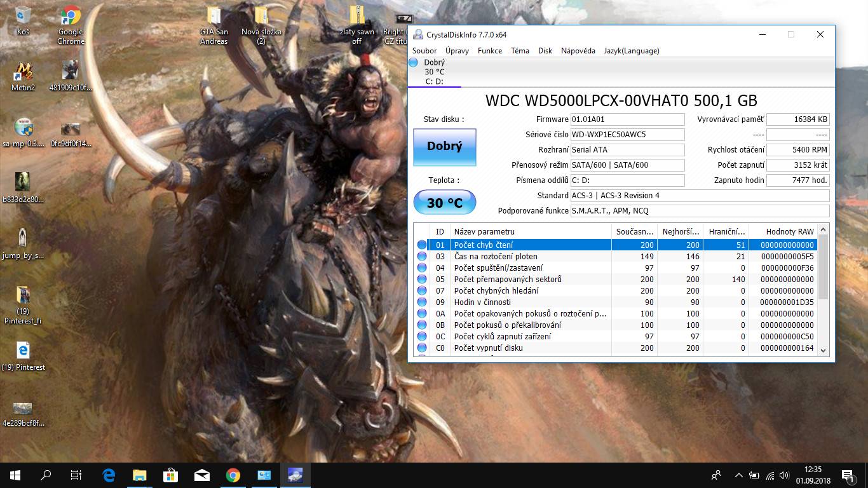
Task: Open File Explorer from taskbar
Action: (x=139, y=475)
